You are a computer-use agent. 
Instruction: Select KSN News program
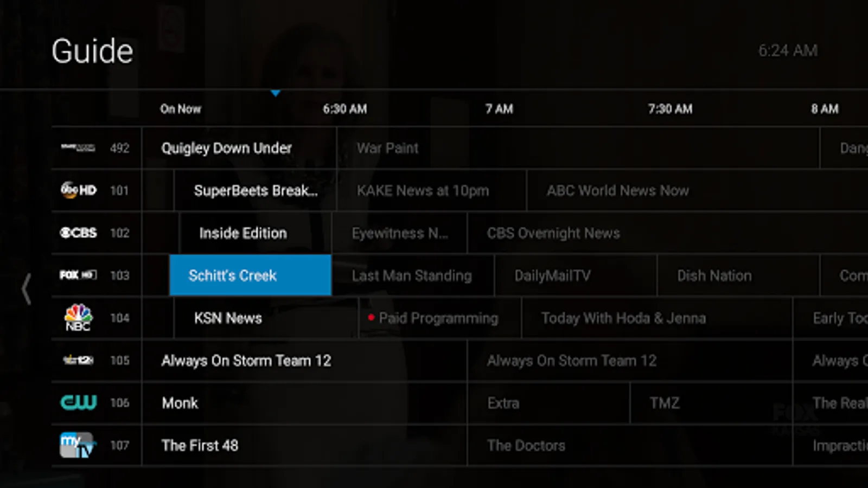coord(266,318)
